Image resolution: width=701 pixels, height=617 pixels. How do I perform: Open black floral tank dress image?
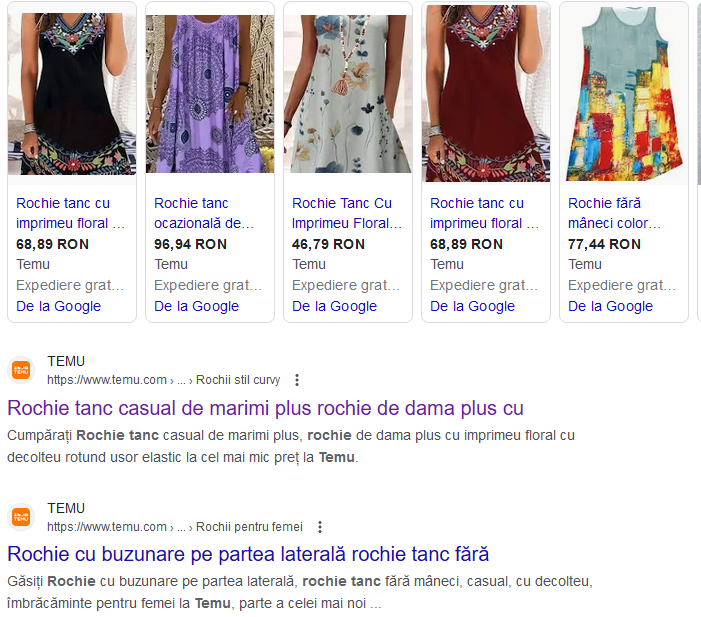click(x=72, y=93)
